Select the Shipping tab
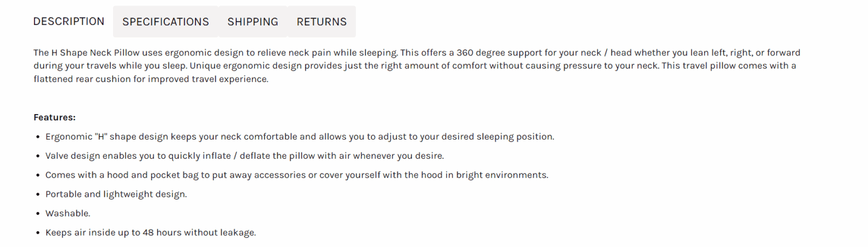 coord(253,22)
